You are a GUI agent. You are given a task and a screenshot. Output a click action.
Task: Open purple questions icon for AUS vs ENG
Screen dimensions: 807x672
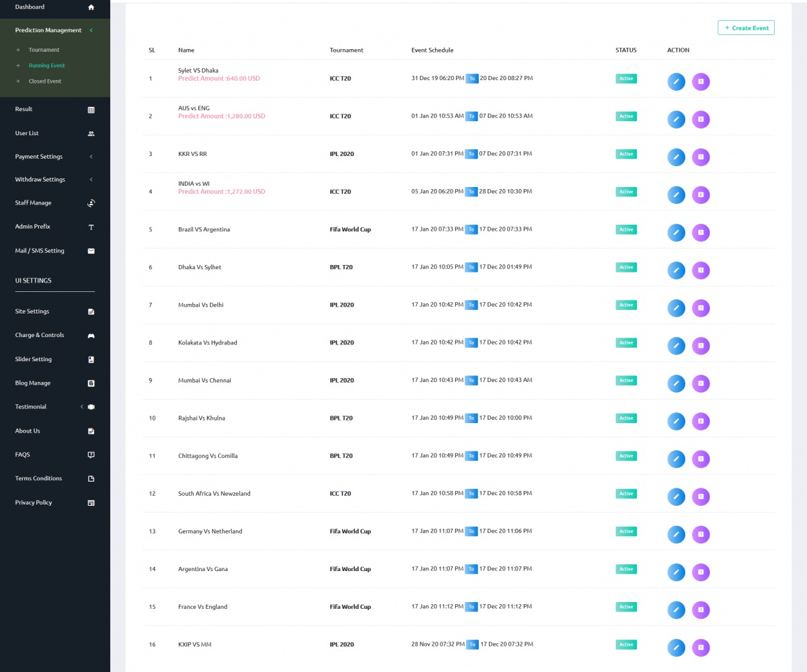click(x=701, y=119)
